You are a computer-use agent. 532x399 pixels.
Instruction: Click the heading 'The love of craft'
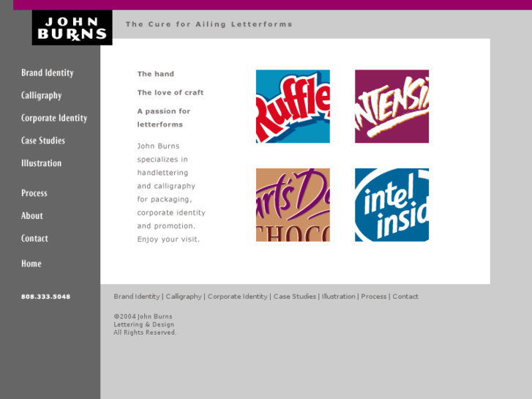[x=171, y=93]
